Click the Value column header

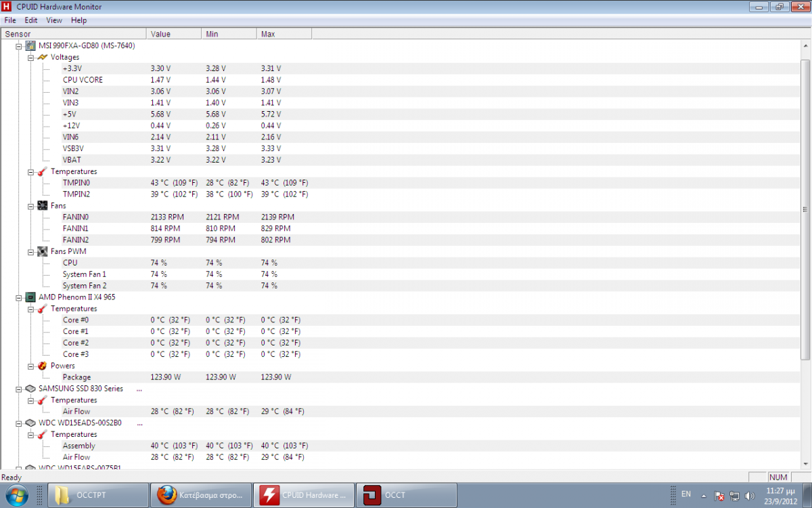click(x=174, y=34)
